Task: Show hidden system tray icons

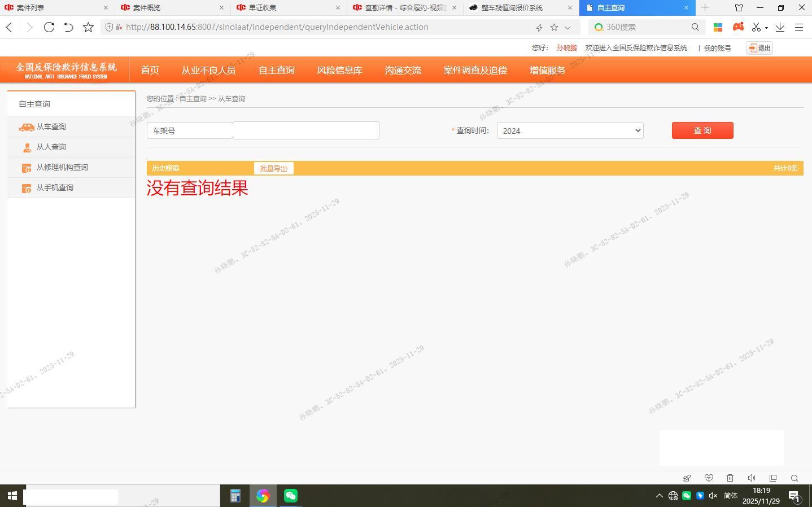Action: point(659,496)
